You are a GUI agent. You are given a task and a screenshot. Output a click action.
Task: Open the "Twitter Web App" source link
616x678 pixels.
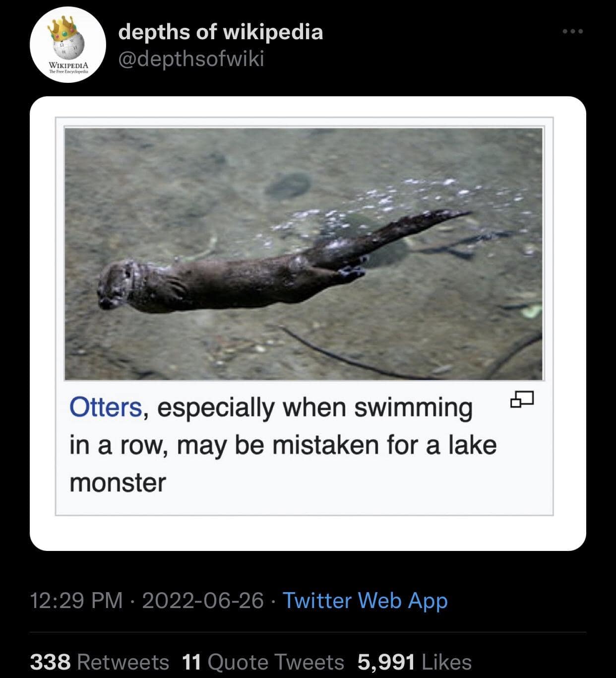tap(365, 600)
